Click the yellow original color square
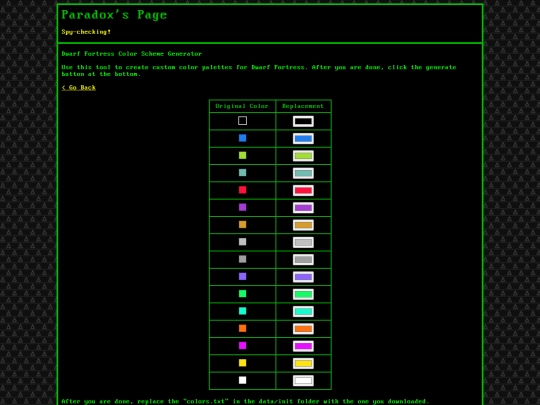The width and height of the screenshot is (540, 405). pyautogui.click(x=242, y=363)
